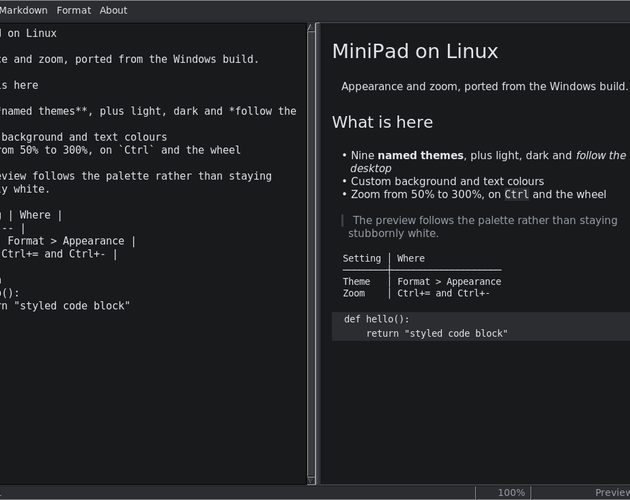Click the 'Nine named themes' bullet in preview

click(x=484, y=162)
